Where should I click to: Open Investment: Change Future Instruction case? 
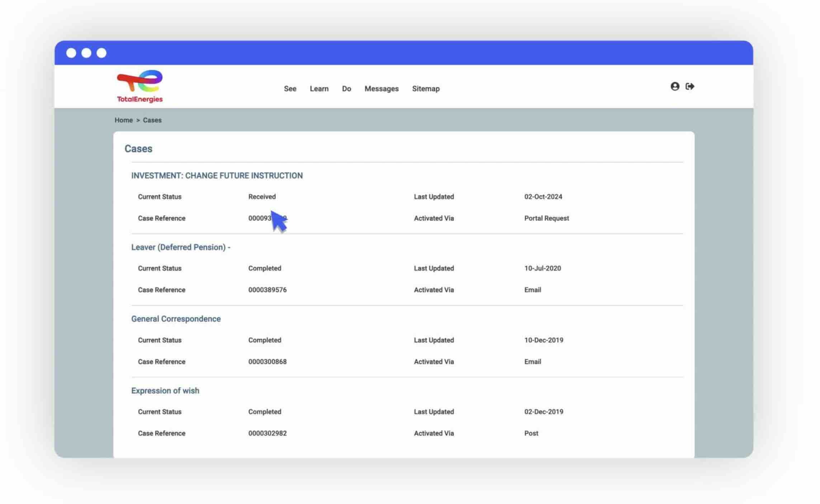click(217, 176)
